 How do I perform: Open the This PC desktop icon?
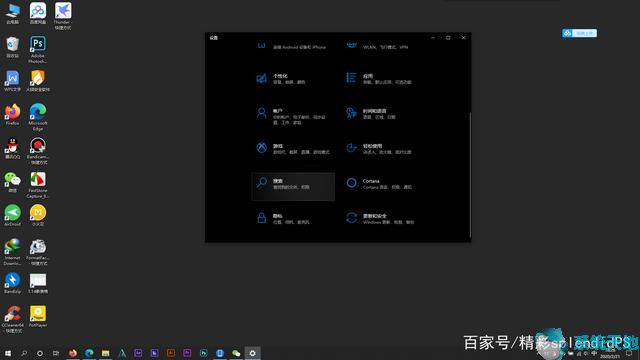(x=13, y=13)
